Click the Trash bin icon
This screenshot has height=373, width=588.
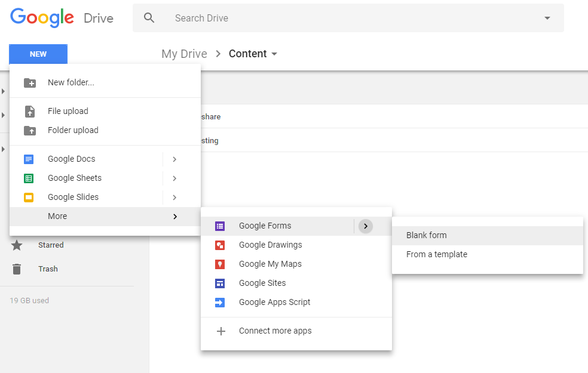(17, 269)
